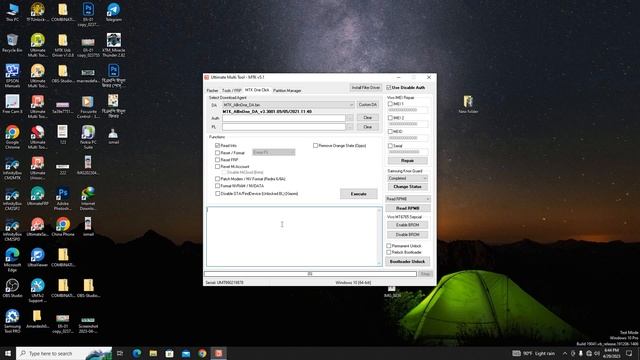Screen dimensions: 640x360
Task: Open the This PC desktop icon
Action: click(x=12, y=11)
